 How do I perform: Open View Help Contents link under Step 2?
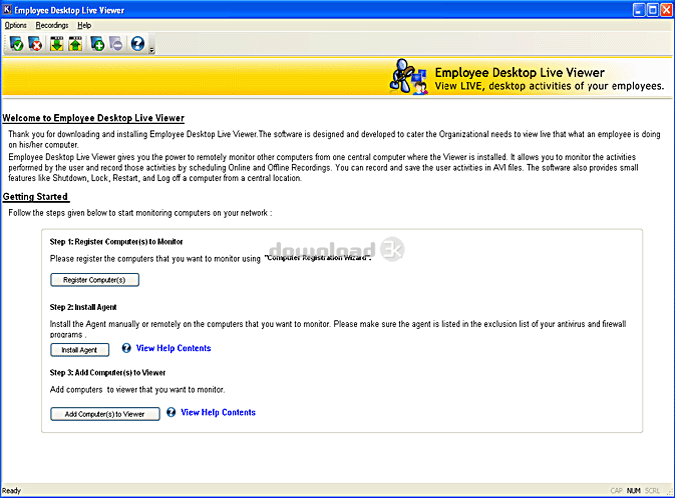(x=173, y=348)
